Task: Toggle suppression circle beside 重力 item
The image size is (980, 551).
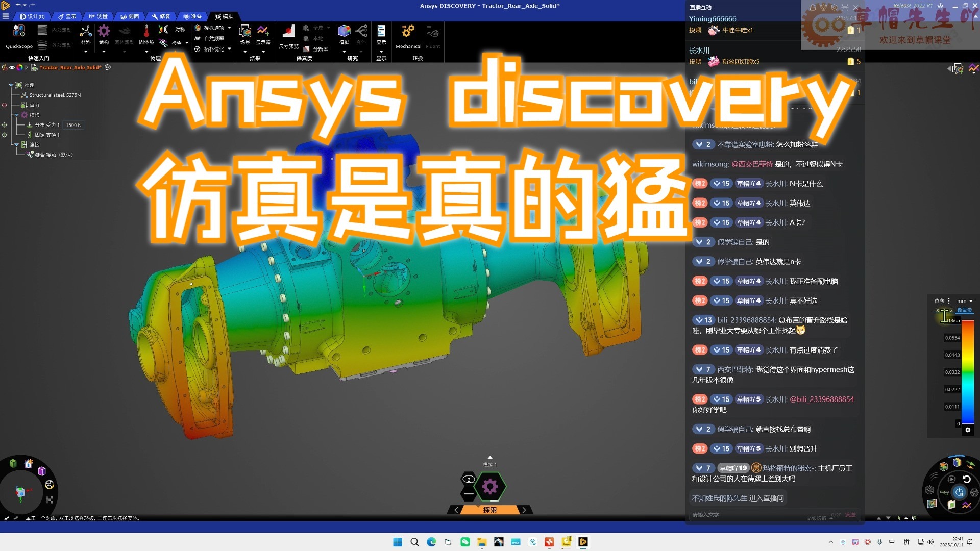Action: [x=5, y=105]
